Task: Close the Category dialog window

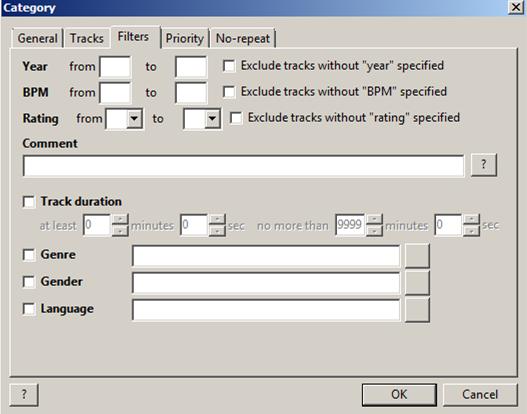Action: [x=516, y=7]
